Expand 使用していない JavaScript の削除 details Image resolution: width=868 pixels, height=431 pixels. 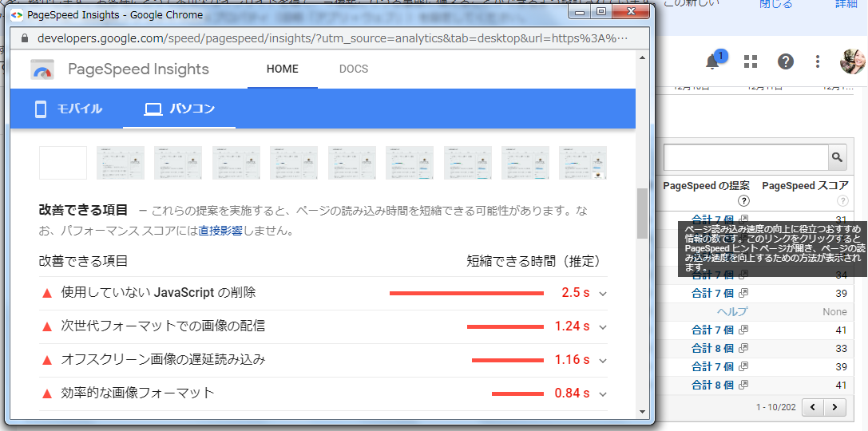604,294
